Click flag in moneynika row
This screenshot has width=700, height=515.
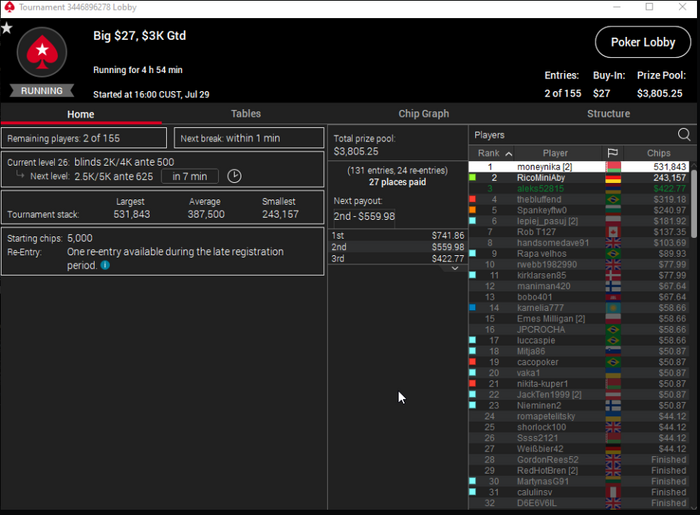click(x=613, y=167)
